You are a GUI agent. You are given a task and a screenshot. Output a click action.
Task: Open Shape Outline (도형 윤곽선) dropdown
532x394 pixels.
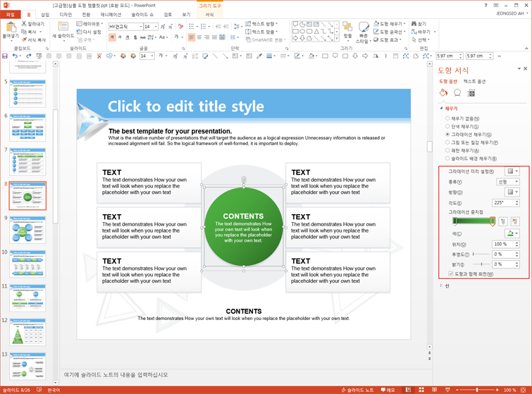tap(390, 32)
